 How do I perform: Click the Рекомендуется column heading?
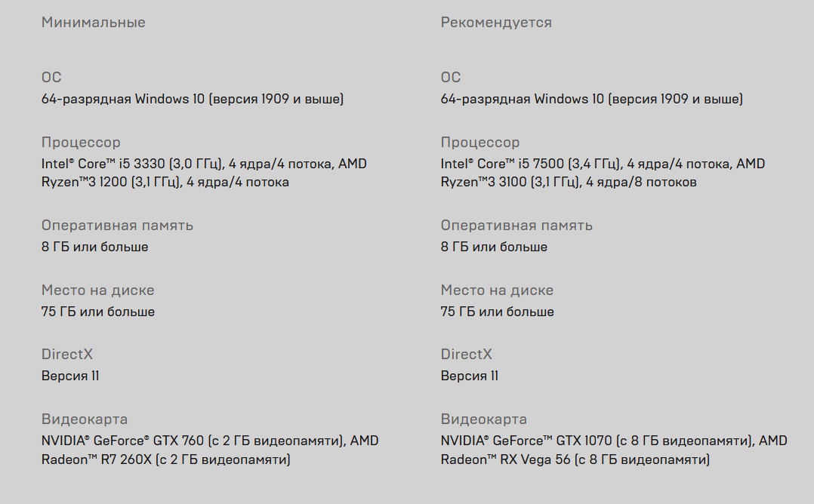tap(496, 23)
